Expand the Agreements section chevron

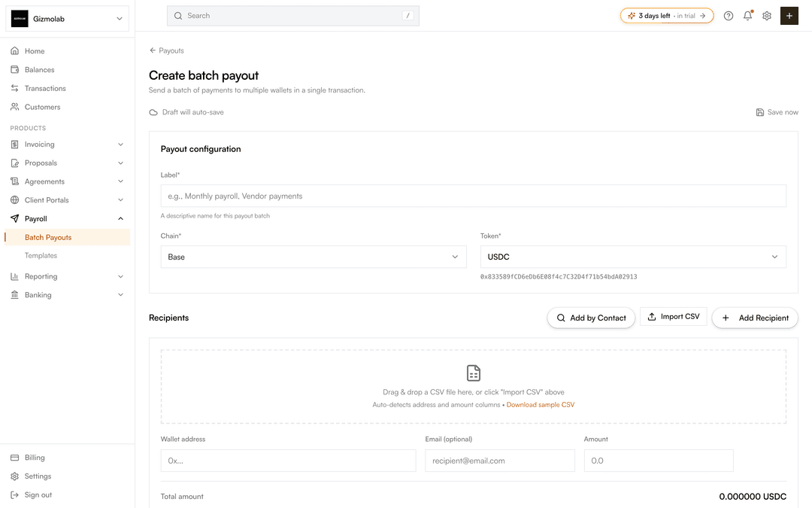click(120, 181)
